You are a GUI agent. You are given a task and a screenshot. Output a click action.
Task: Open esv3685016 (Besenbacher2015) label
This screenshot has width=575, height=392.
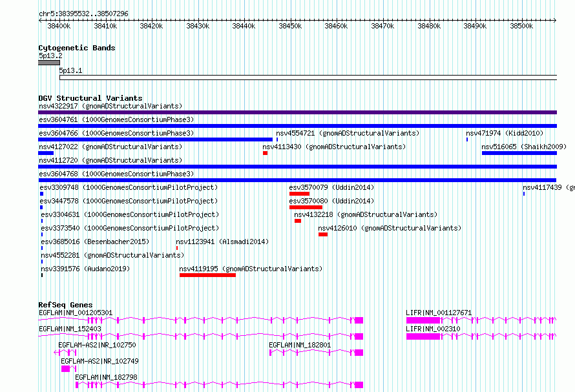[x=95, y=242]
